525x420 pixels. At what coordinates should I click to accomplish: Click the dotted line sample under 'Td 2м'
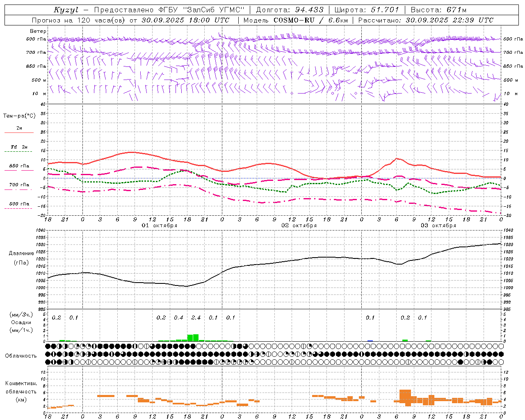click(18, 152)
